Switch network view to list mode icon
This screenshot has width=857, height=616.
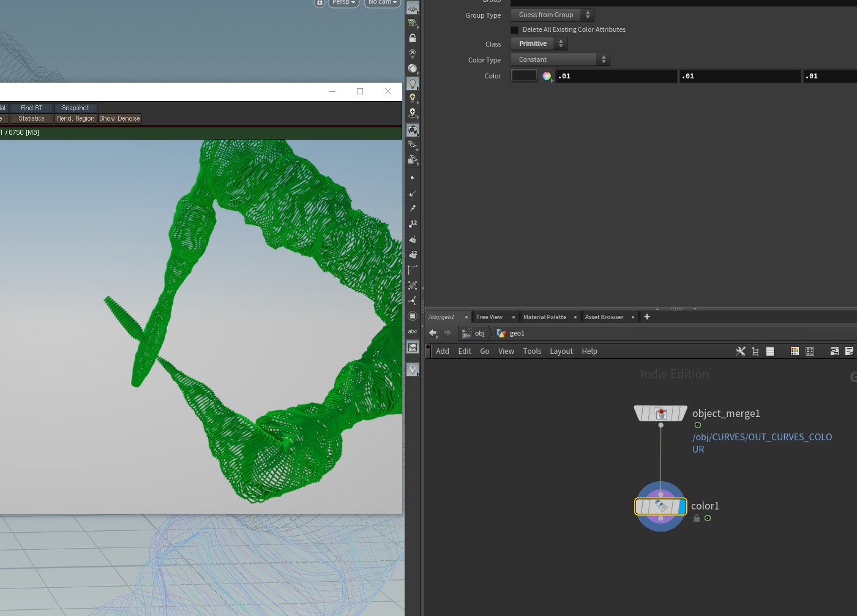pos(770,351)
